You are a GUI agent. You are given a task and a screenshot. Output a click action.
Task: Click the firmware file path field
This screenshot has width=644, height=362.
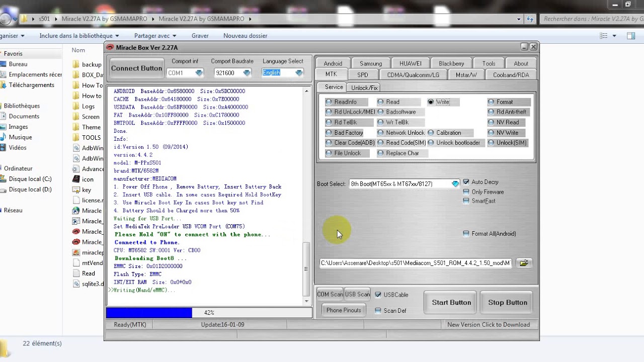[x=416, y=263]
